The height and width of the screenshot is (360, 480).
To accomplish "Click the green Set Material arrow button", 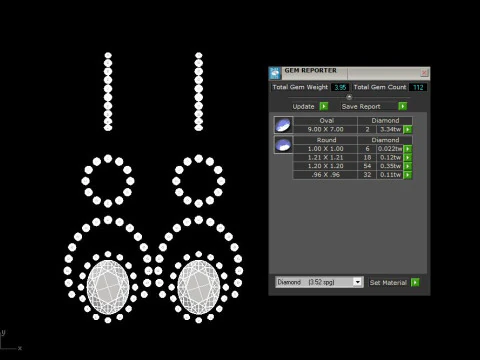I will (415, 282).
